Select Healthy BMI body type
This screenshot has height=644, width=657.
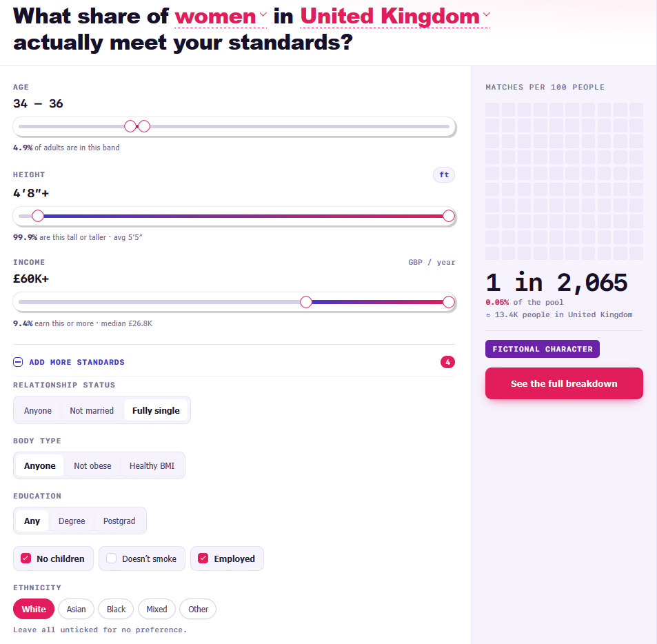(x=152, y=466)
